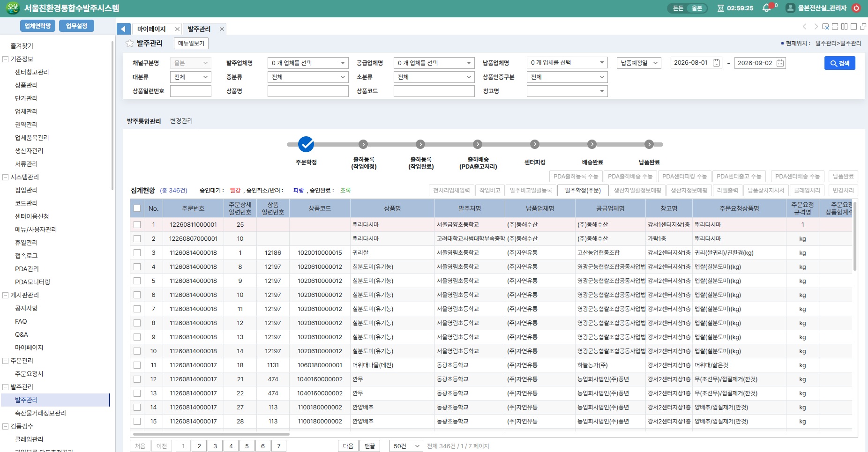The width and height of the screenshot is (868, 452).
Task: Open the calendar for end date 2026-09-02
Action: click(780, 63)
